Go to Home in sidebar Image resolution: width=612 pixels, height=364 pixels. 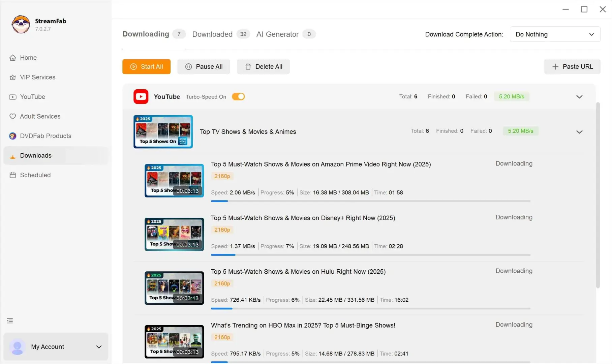(x=56, y=58)
